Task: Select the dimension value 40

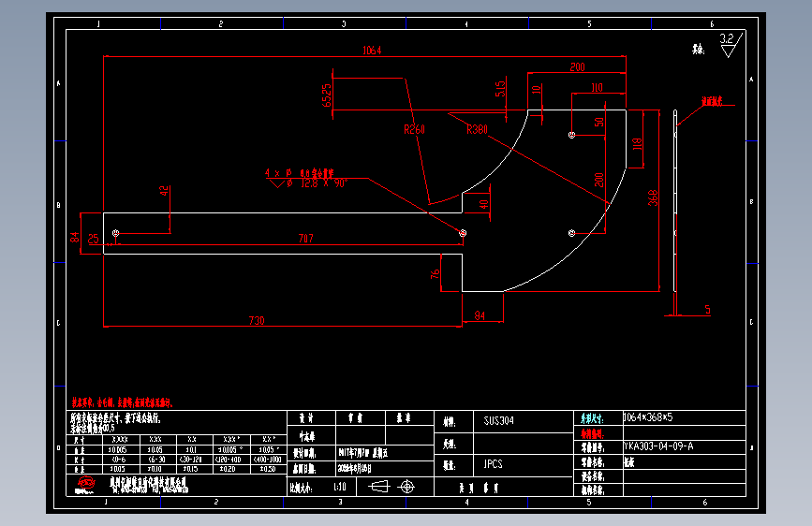Action: click(x=484, y=204)
